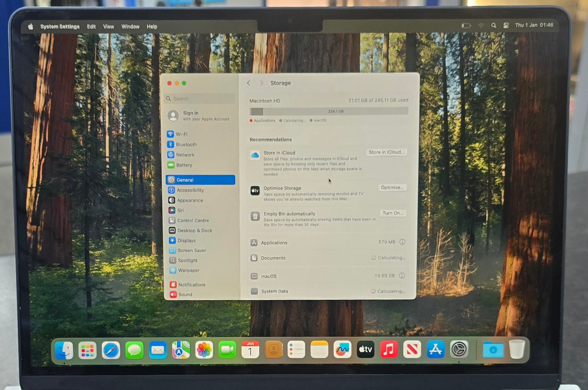
Task: Select General in the sidebar
Action: (200, 180)
